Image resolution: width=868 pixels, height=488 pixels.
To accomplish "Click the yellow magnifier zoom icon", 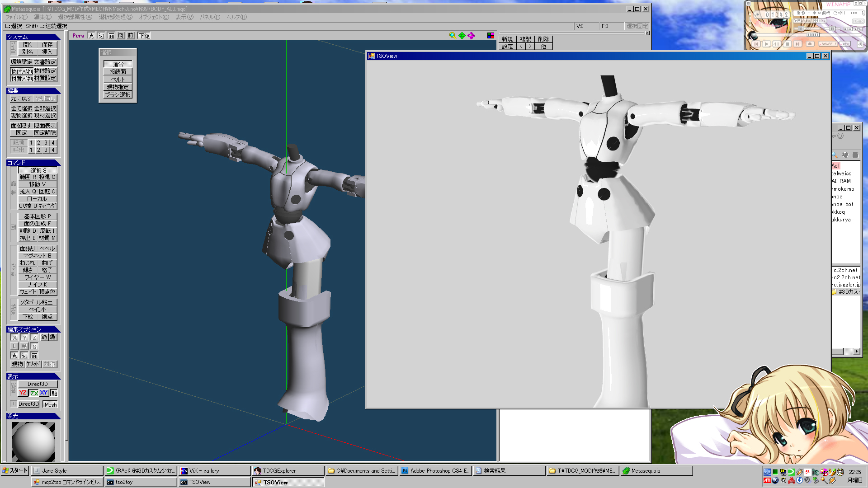I will click(453, 36).
